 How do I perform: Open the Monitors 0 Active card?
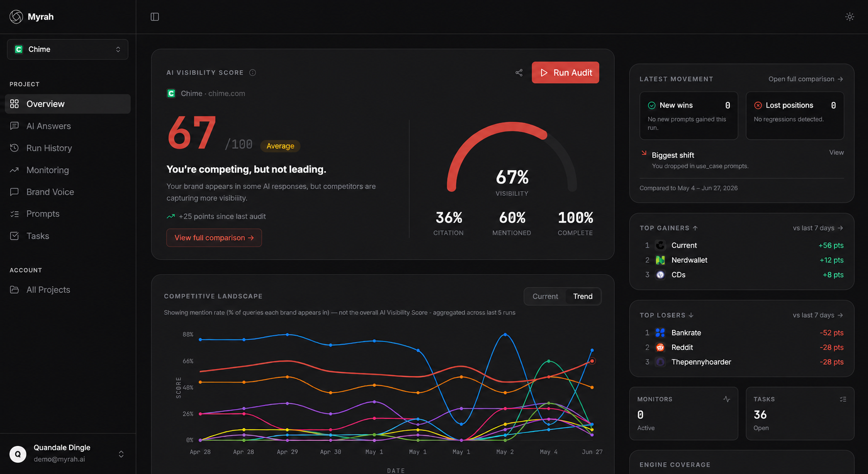684,414
